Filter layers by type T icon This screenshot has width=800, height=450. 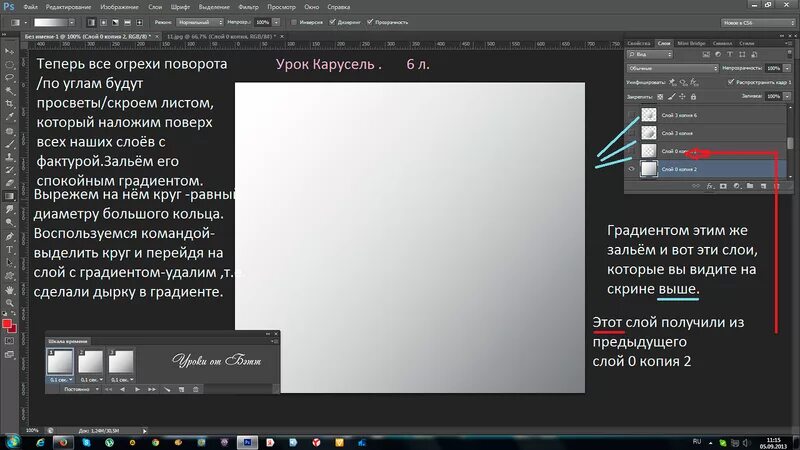[x=730, y=54]
